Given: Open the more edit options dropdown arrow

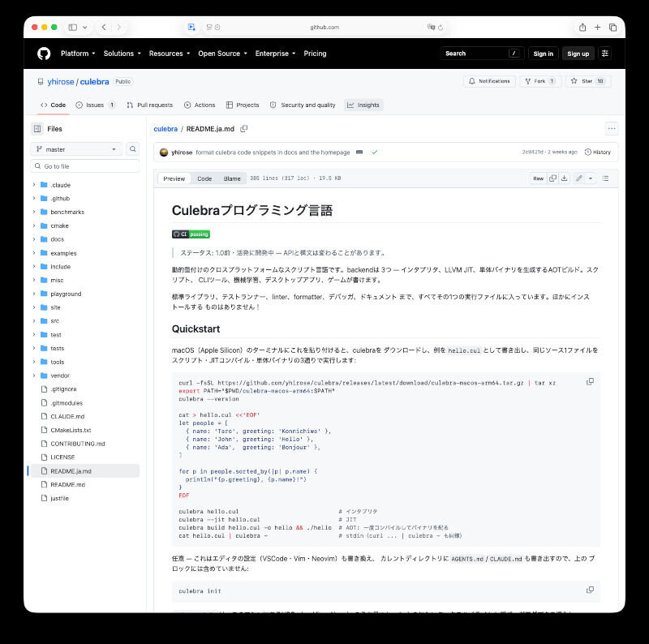Looking at the screenshot, I should pos(591,178).
